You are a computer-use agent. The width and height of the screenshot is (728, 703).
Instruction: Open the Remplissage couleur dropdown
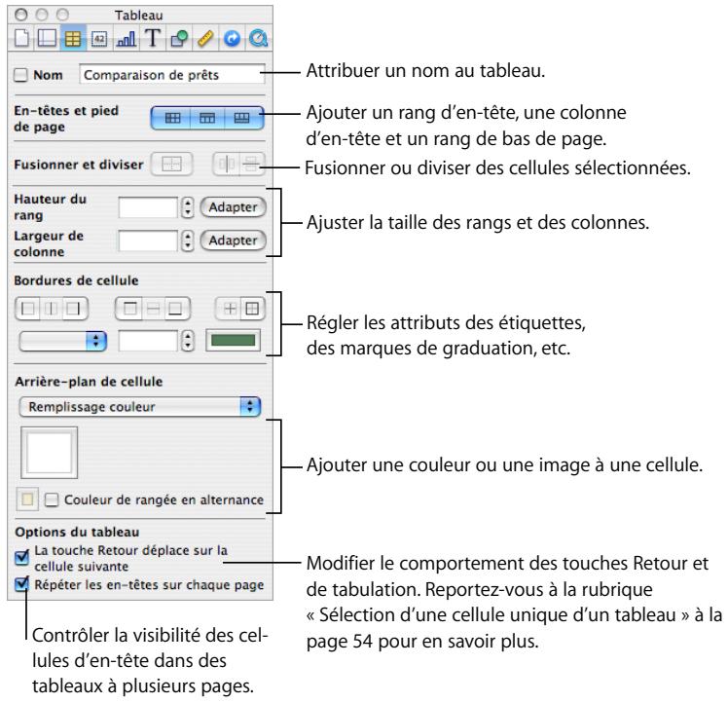point(140,407)
